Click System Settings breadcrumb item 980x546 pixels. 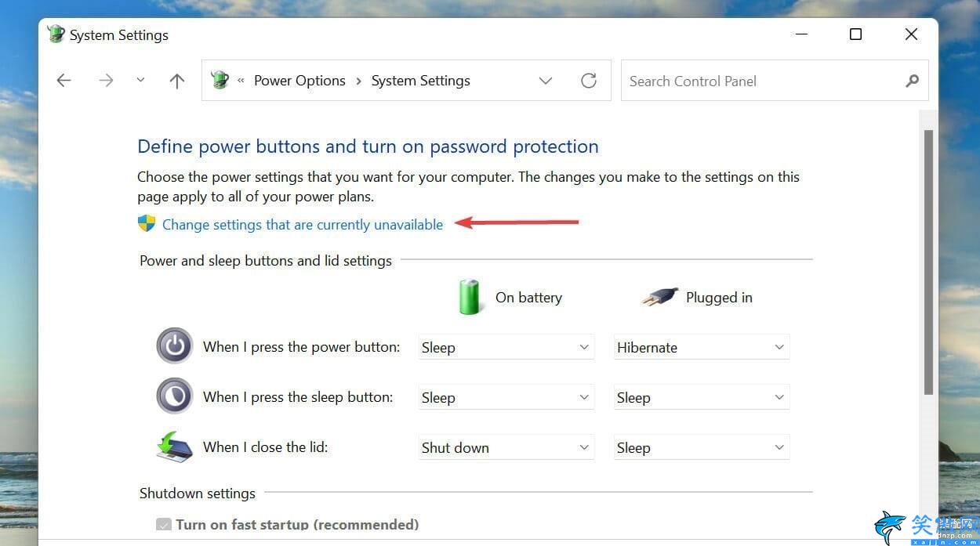[420, 81]
